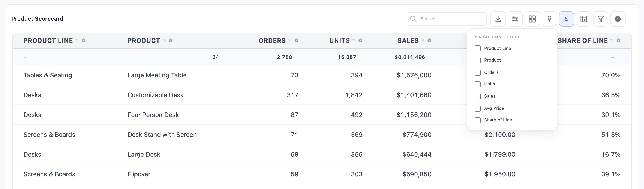Click the download export icon
Viewport: 644px width, 189px height.
point(498,19)
